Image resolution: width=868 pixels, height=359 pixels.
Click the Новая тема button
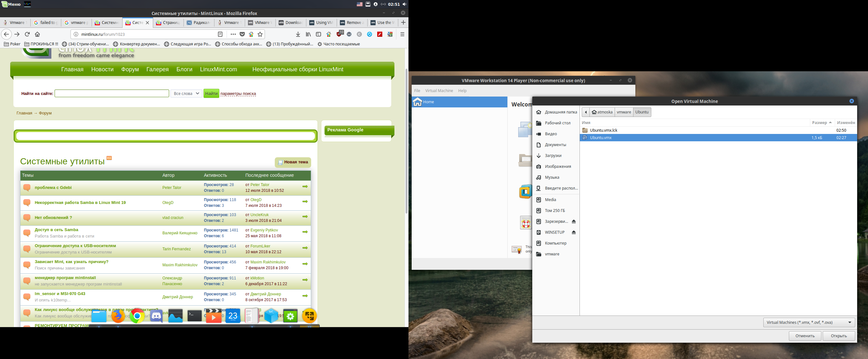point(293,162)
